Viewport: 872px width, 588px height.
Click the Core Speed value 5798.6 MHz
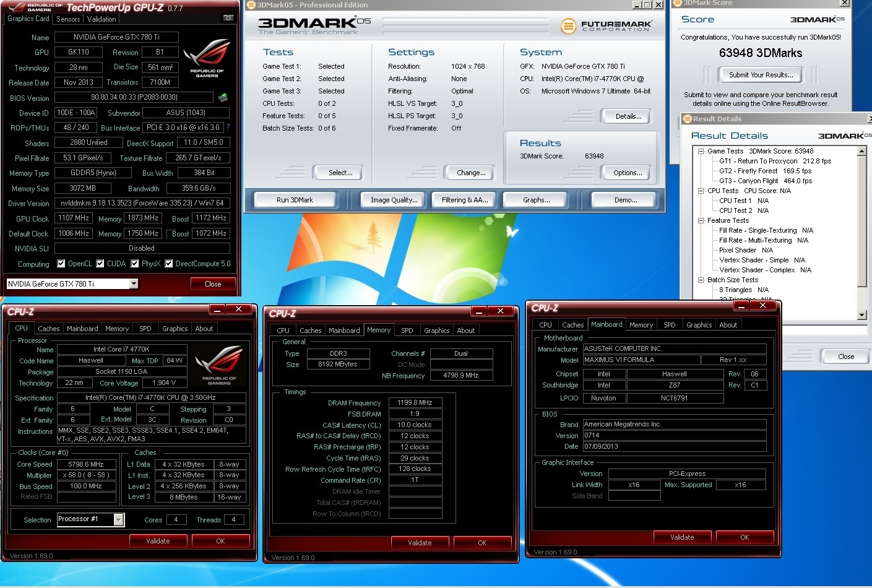(x=86, y=464)
